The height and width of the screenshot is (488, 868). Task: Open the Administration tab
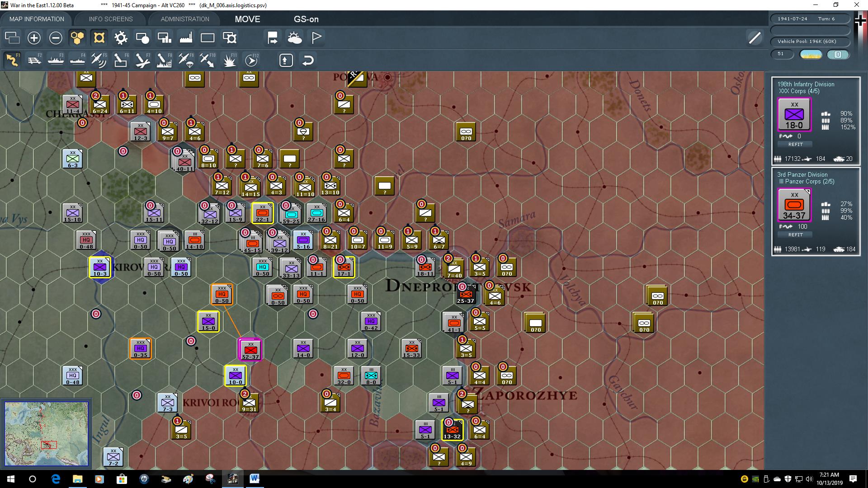(x=185, y=19)
